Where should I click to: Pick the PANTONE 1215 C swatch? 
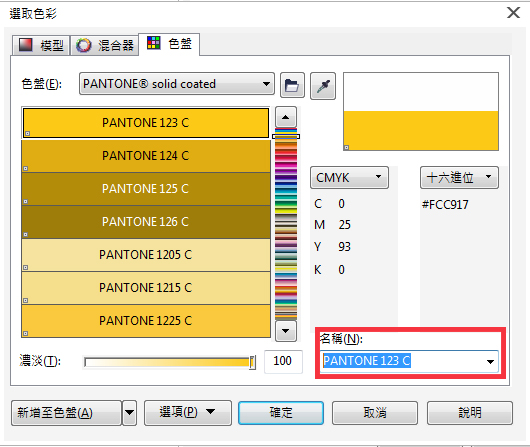click(x=146, y=288)
